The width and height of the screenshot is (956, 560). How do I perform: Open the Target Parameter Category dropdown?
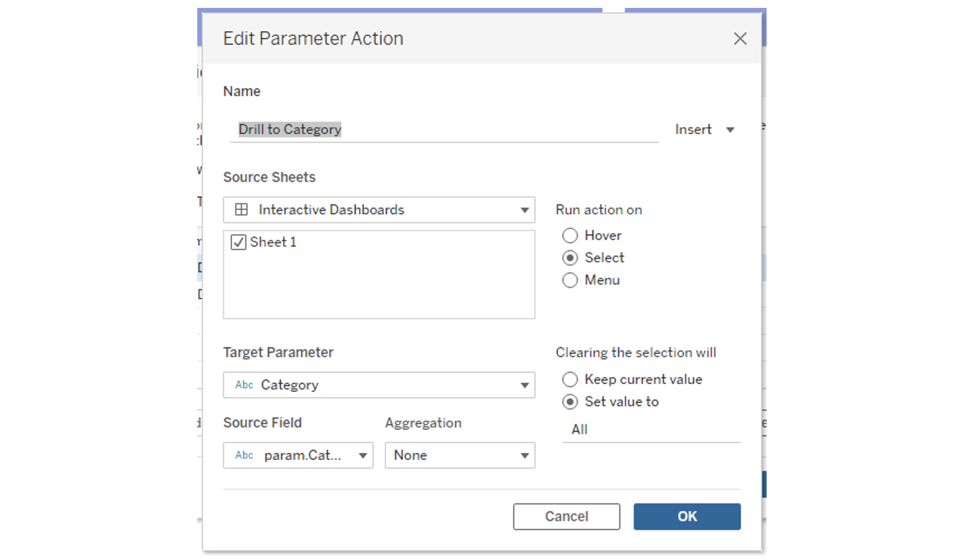pos(379,385)
